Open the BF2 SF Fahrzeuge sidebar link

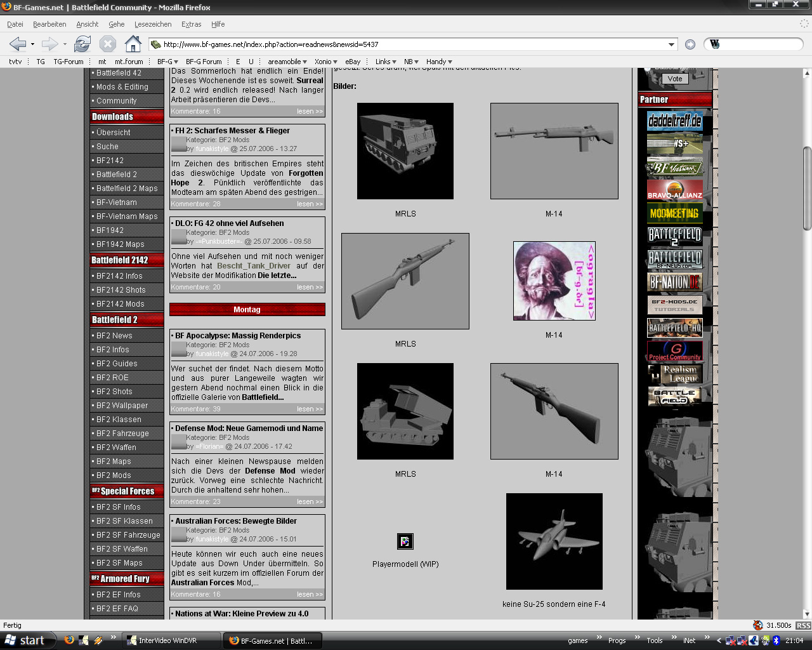click(128, 535)
